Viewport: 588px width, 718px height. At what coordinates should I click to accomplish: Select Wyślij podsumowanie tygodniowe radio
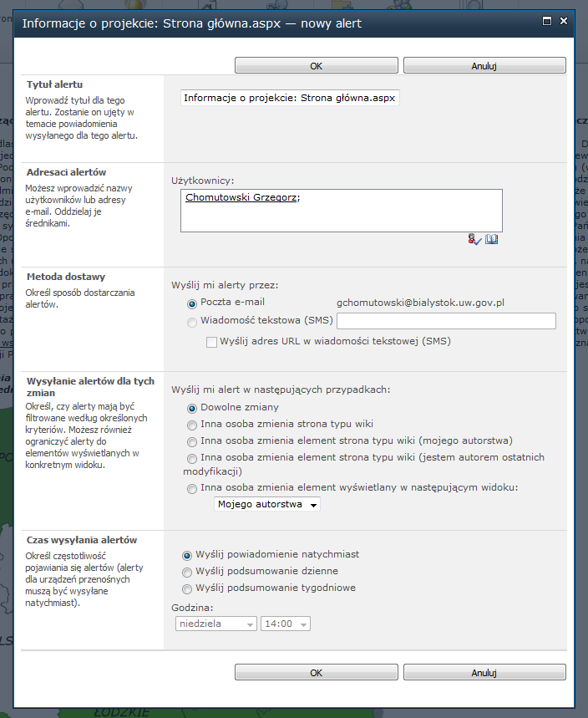(187, 589)
